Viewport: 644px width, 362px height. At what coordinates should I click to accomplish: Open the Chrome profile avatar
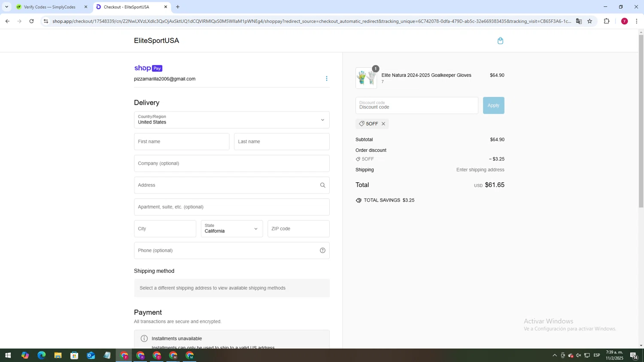pyautogui.click(x=624, y=21)
